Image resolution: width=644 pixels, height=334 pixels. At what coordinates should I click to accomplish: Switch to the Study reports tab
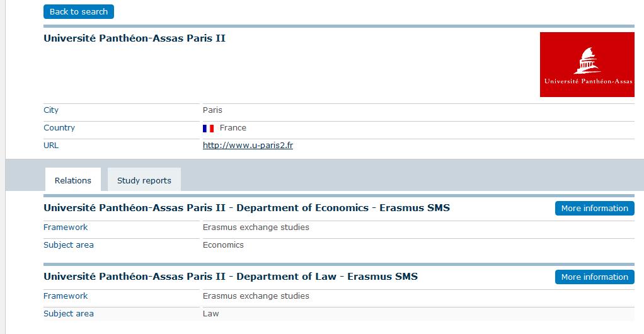click(x=144, y=180)
